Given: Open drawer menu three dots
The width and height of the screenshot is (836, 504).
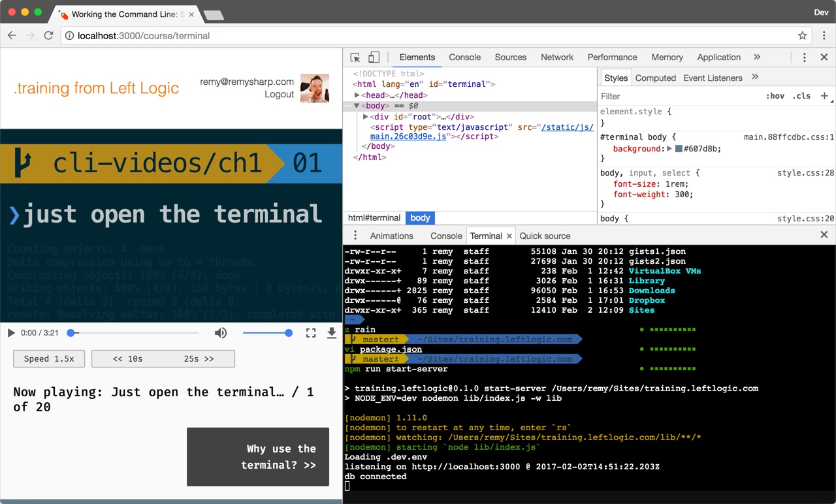Looking at the screenshot, I should [355, 236].
